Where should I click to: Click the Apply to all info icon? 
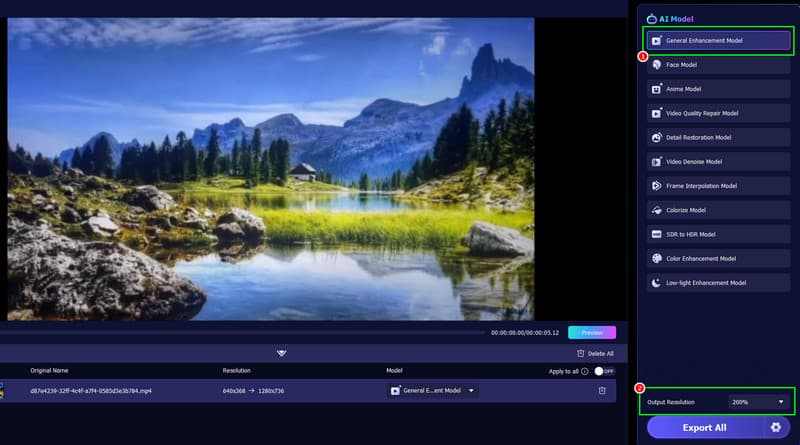coord(585,370)
